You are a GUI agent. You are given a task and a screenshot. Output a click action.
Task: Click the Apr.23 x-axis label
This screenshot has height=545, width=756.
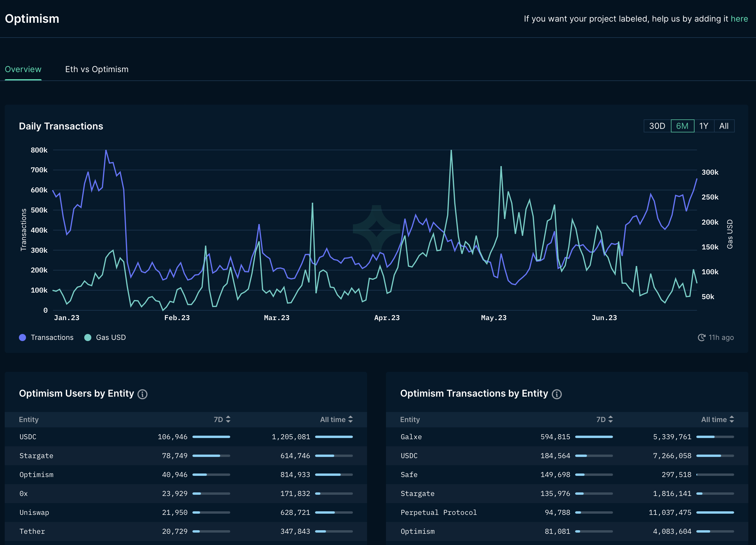coord(387,318)
